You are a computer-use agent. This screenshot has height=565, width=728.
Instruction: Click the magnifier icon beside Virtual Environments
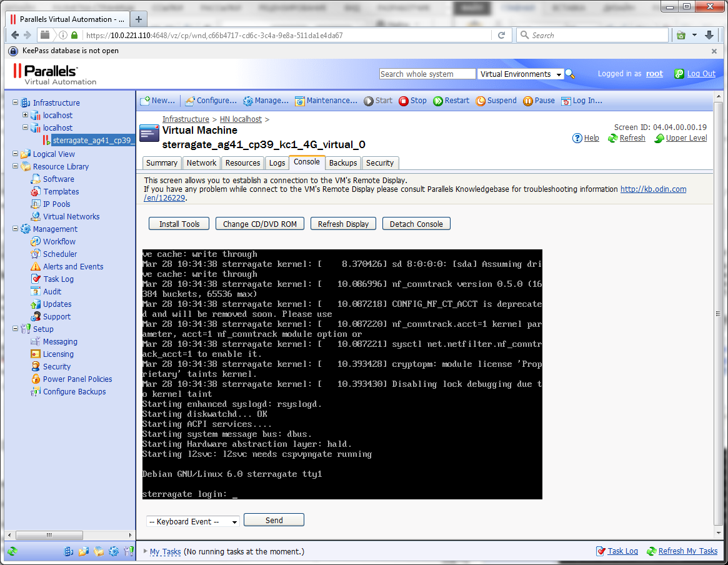pos(570,74)
